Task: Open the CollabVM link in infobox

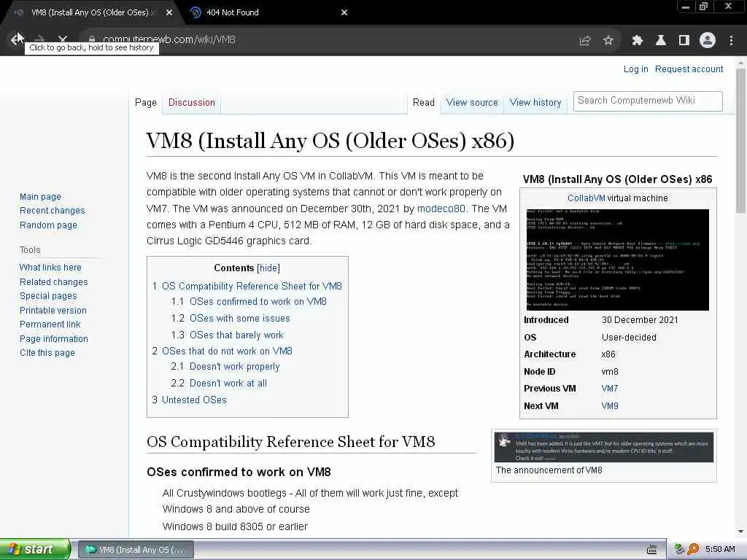Action: (586, 198)
